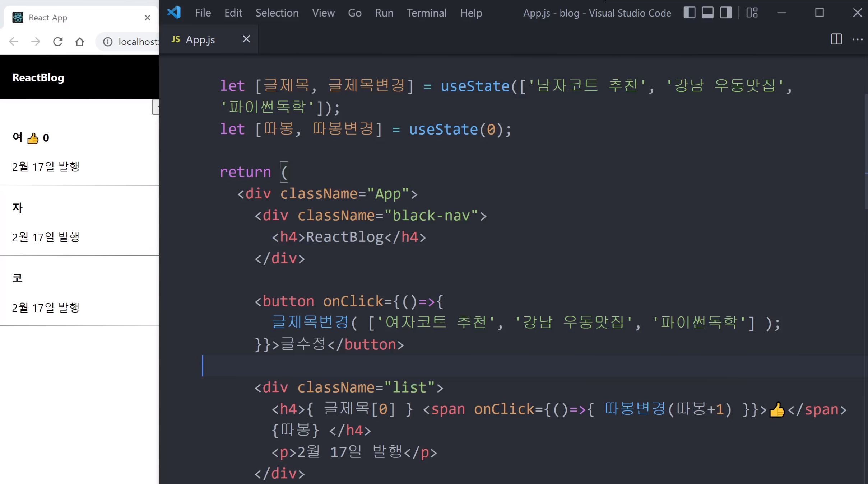
Task: Click the browser reload icon
Action: coord(58,42)
